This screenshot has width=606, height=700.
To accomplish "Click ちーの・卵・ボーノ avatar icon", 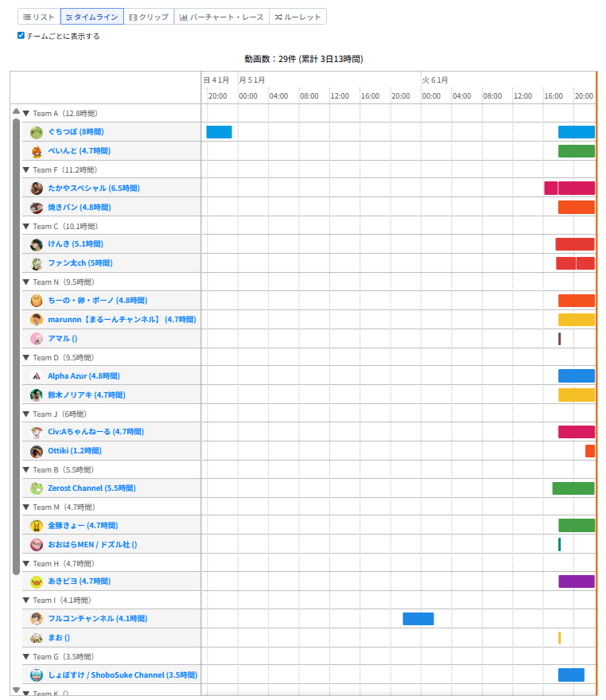I will [37, 301].
